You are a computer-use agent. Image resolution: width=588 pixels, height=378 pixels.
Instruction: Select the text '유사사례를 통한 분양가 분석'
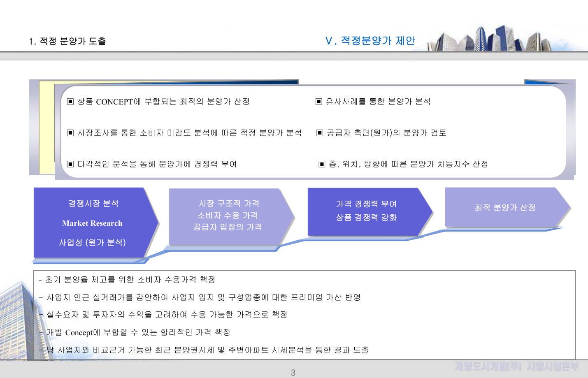pyautogui.click(x=378, y=102)
